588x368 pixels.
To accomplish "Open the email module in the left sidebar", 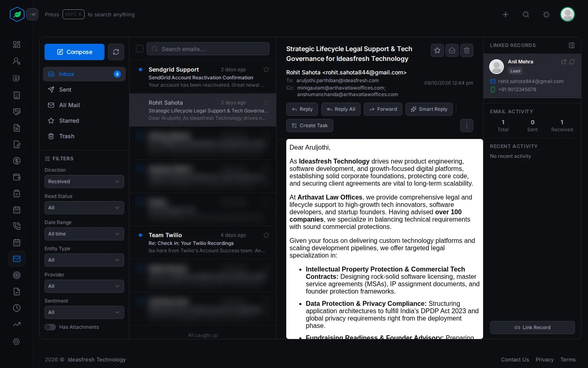I will pyautogui.click(x=17, y=259).
